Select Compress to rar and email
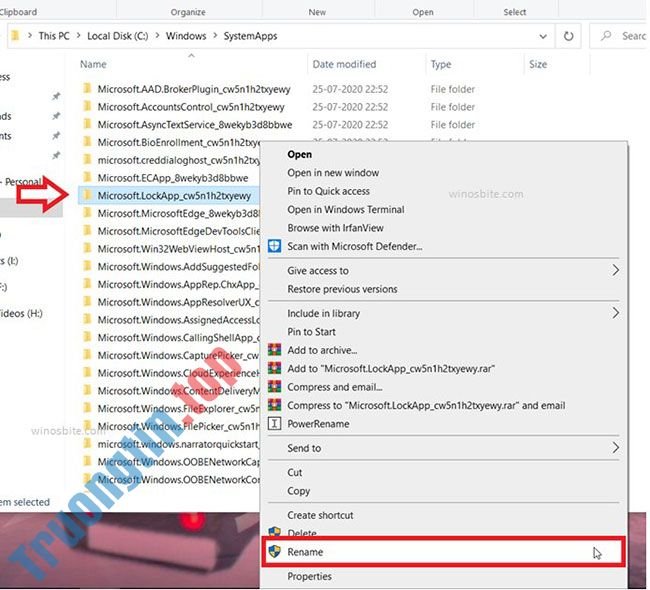 point(426,405)
